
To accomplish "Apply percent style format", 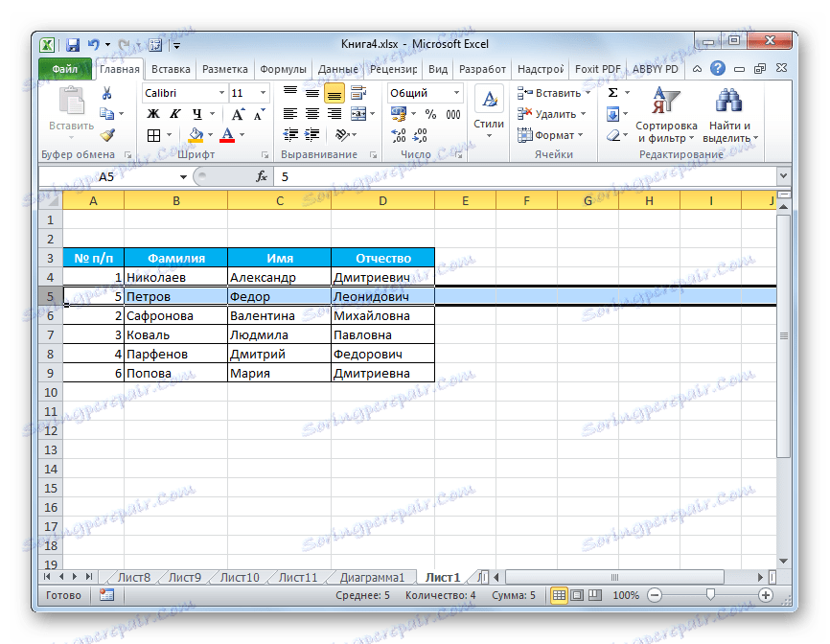I will pyautogui.click(x=431, y=114).
